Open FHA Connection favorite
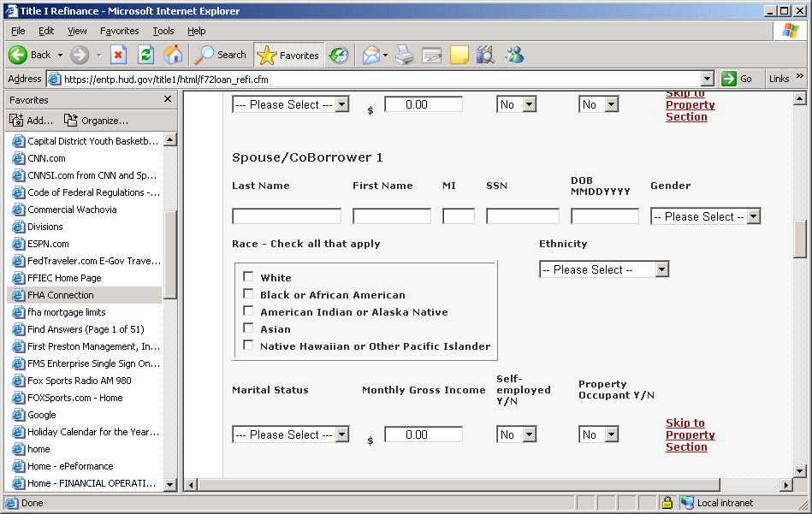This screenshot has height=514, width=812. coord(61,295)
